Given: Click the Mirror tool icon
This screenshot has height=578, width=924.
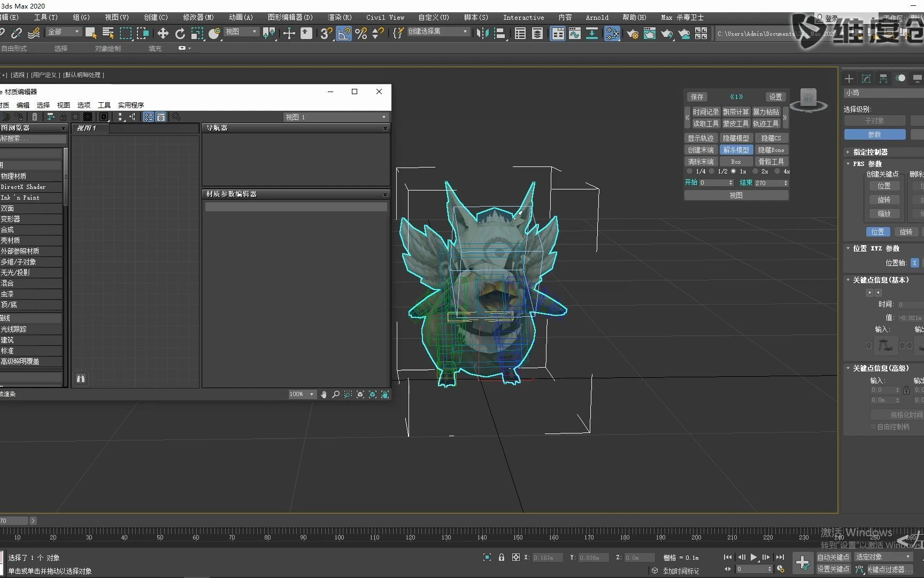Looking at the screenshot, I should [x=482, y=33].
